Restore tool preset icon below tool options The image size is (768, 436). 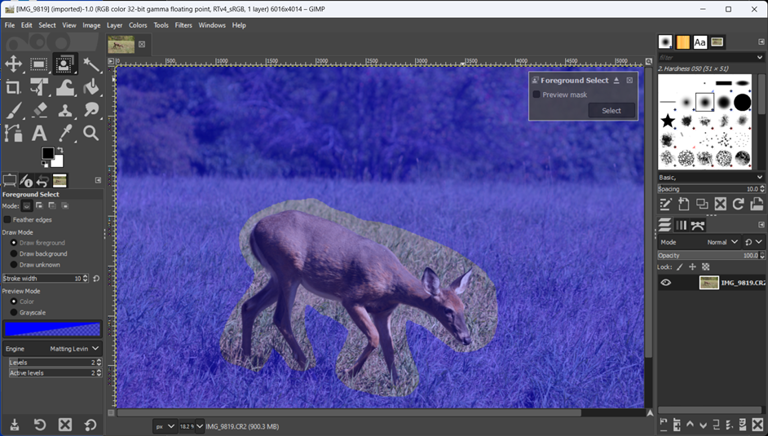coord(40,424)
